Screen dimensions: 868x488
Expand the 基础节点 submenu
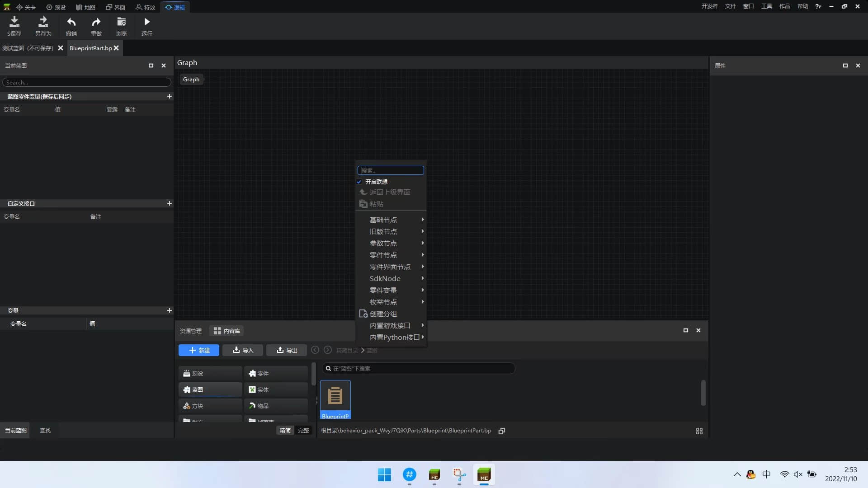(x=391, y=220)
